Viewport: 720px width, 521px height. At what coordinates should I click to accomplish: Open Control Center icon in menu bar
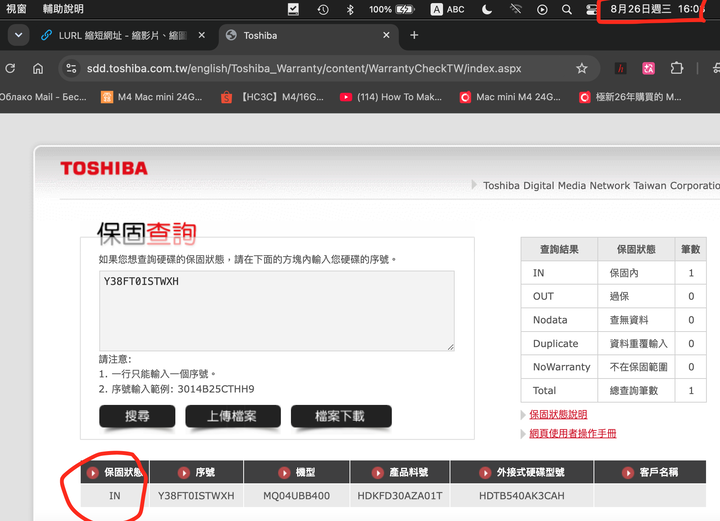point(591,9)
